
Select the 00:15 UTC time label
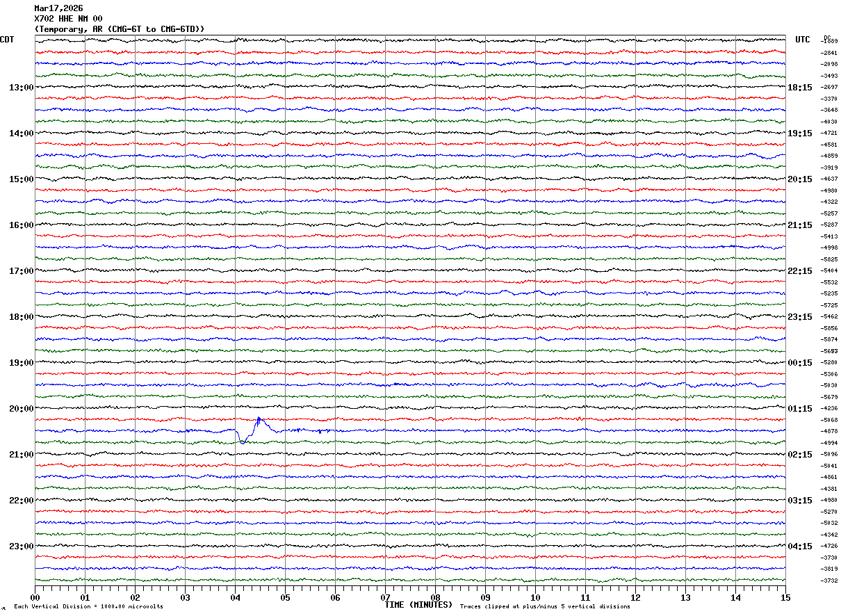tap(800, 363)
